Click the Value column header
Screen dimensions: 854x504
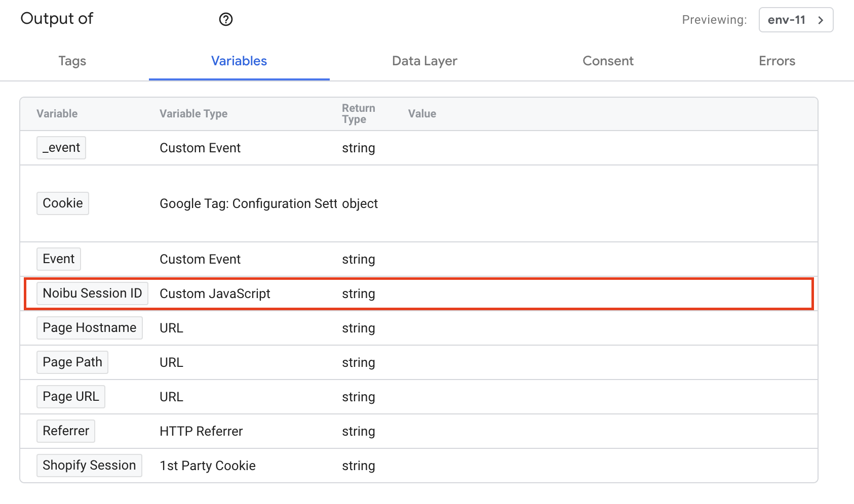click(x=422, y=114)
